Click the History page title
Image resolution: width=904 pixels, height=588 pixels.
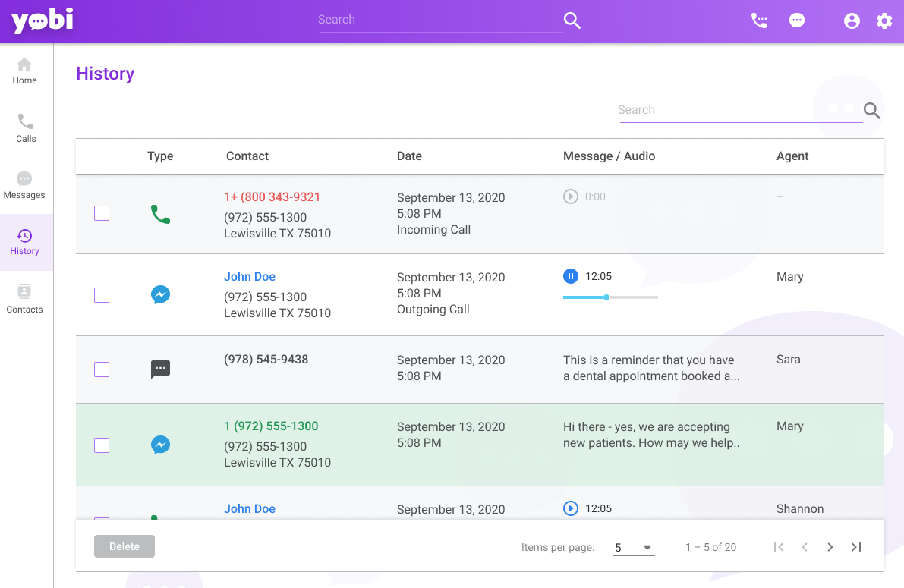tap(105, 74)
